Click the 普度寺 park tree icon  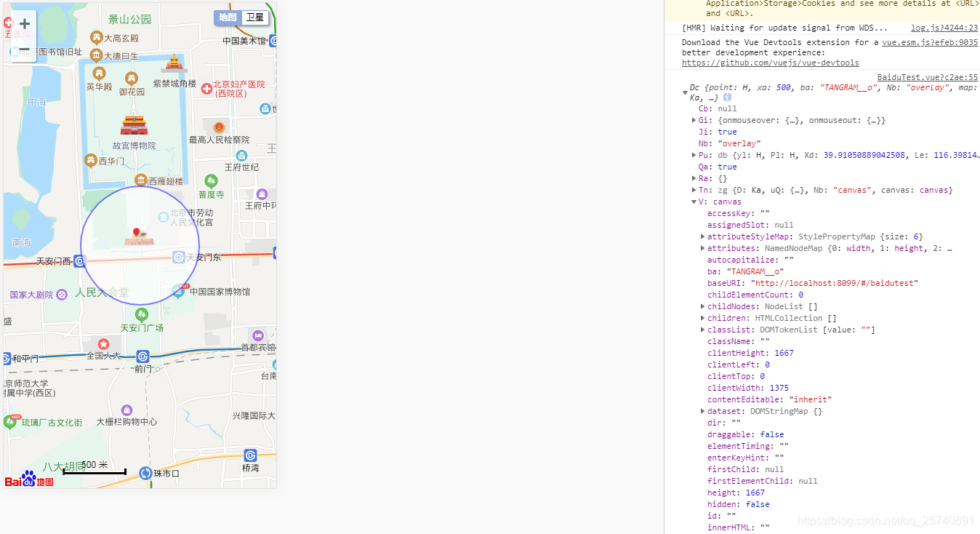[x=211, y=180]
